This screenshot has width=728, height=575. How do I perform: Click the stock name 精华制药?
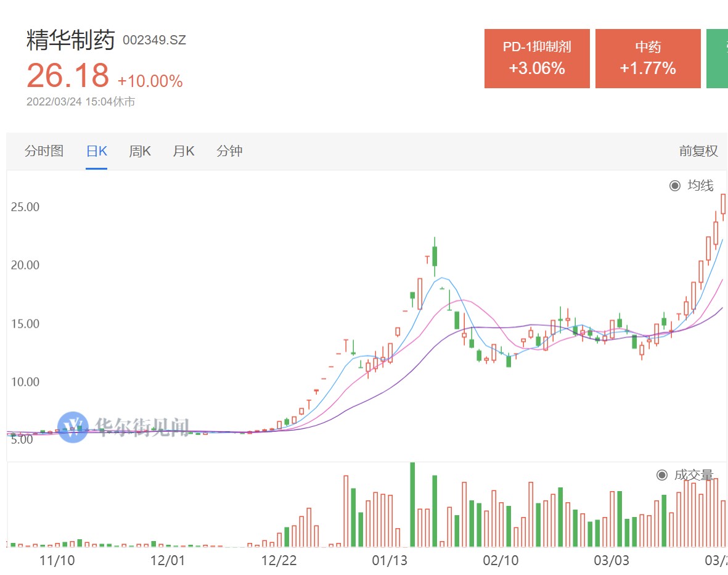coord(71,41)
